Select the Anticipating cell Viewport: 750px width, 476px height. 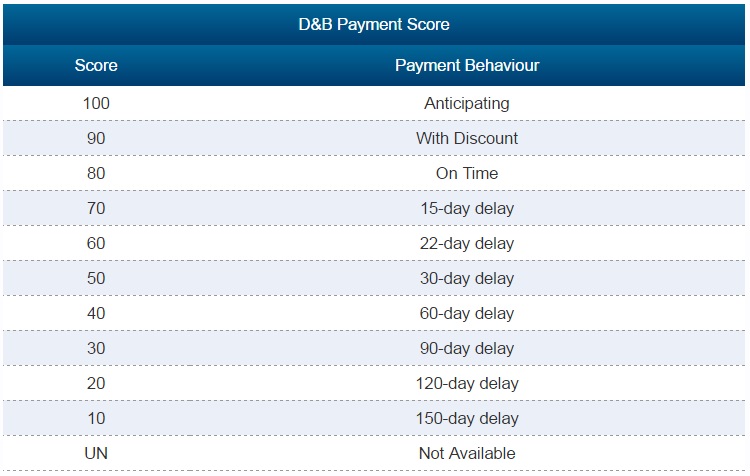(467, 103)
